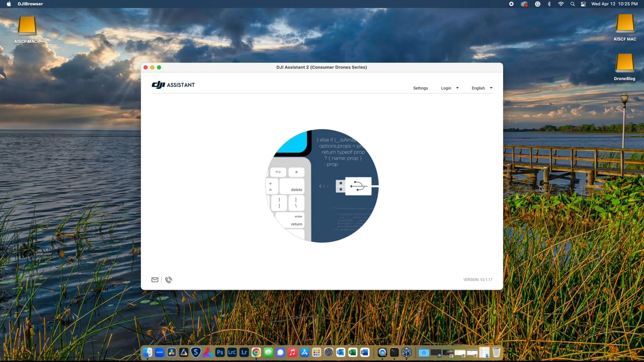Click the date and time display
Image resolution: width=644 pixels, height=362 pixels.
pyautogui.click(x=614, y=4)
